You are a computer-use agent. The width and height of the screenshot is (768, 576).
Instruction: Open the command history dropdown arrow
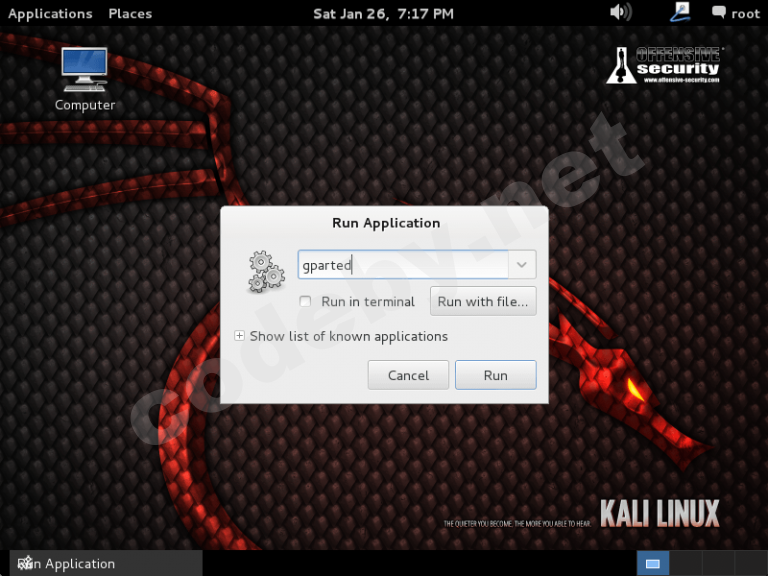[522, 264]
